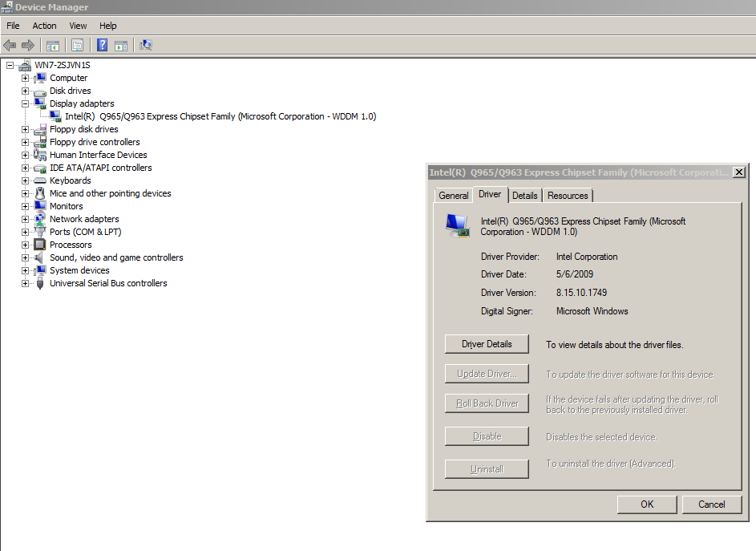The image size is (756, 551).
Task: Click the Human Interface Devices icon
Action: point(40,155)
